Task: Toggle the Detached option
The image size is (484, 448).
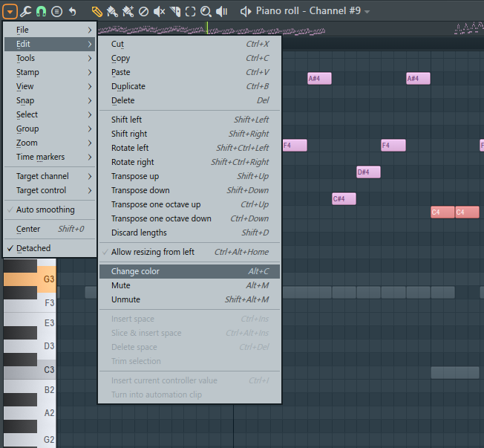Action: 33,249
